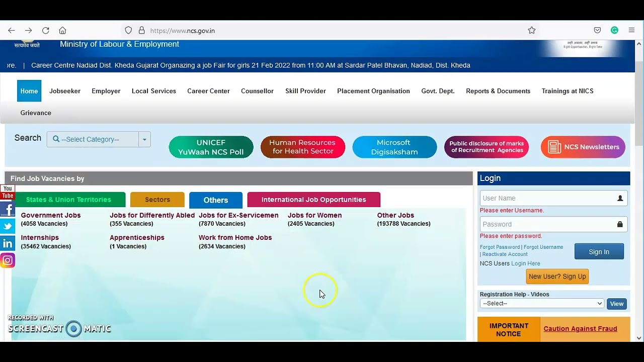644x362 pixels.
Task: Open the Jobseeker menu
Action: [65, 91]
